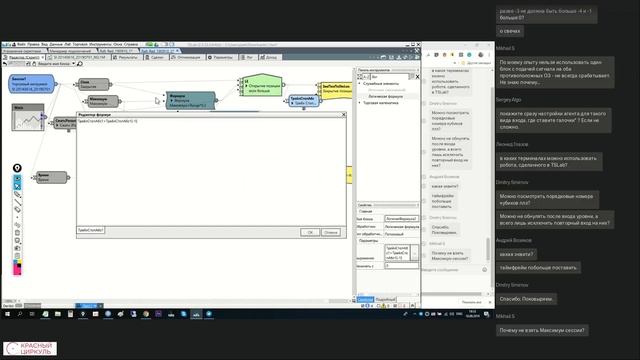
Task: Open the browser three-dot menu
Action: [489, 55]
